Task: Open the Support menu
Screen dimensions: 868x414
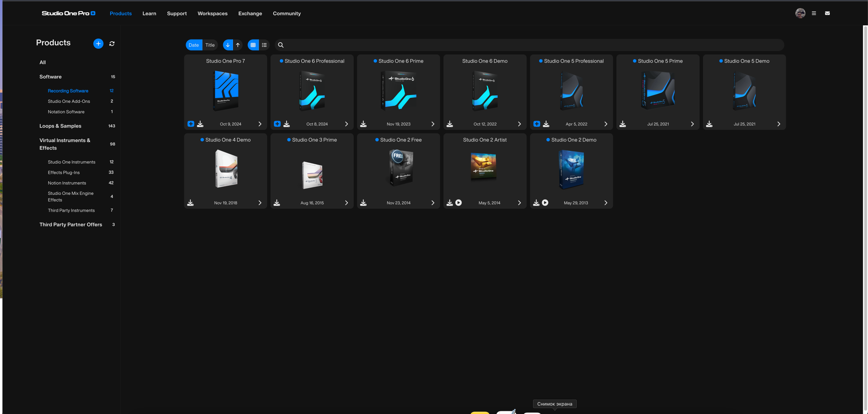Action: pyautogui.click(x=177, y=14)
